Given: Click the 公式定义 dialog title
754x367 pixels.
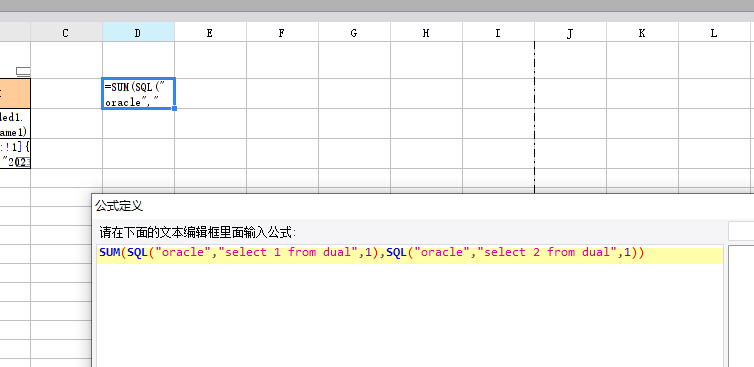Looking at the screenshot, I should (119, 206).
